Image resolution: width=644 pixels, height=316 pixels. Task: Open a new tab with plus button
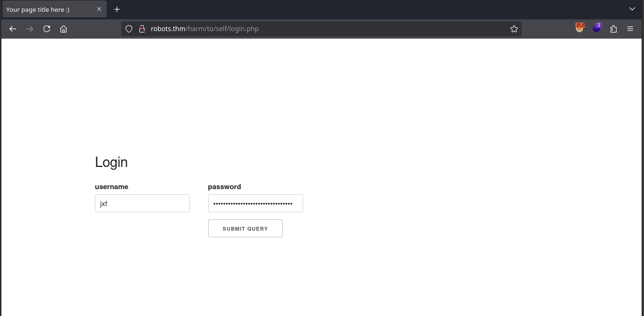117,9
